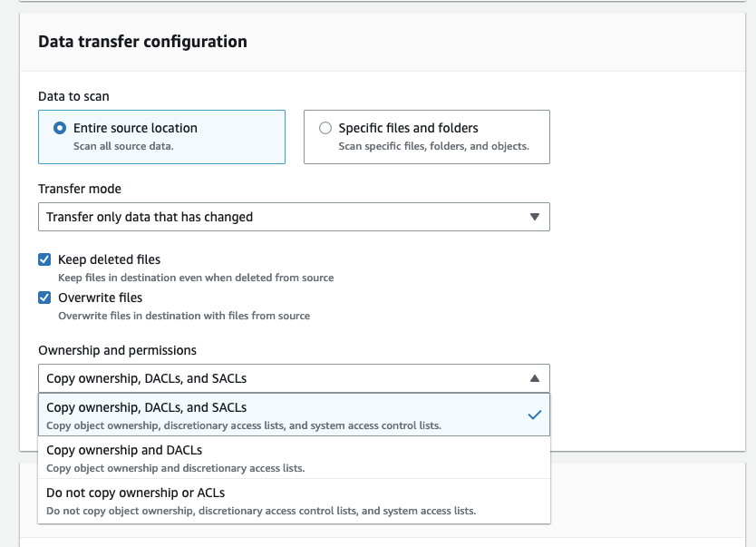Click the checked box icon for Overwrite files
The width and height of the screenshot is (756, 547).
click(44, 297)
